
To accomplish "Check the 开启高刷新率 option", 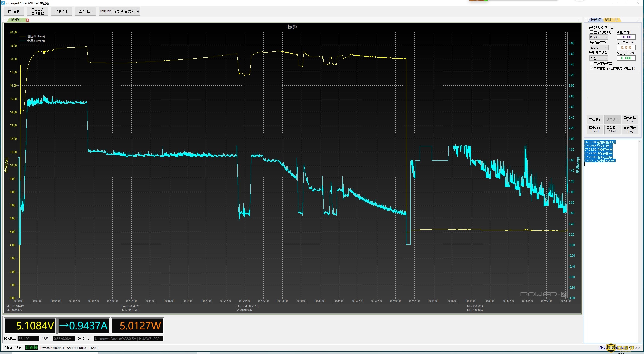I will tap(592, 64).
